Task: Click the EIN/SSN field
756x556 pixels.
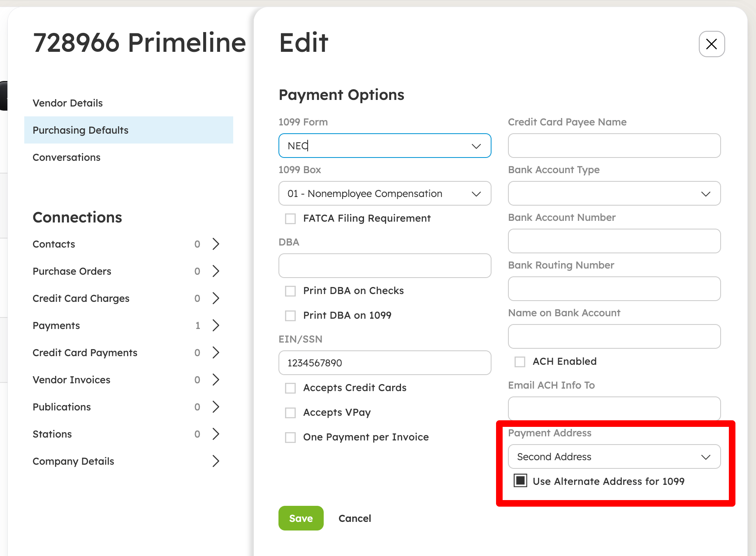Action: 385,363
